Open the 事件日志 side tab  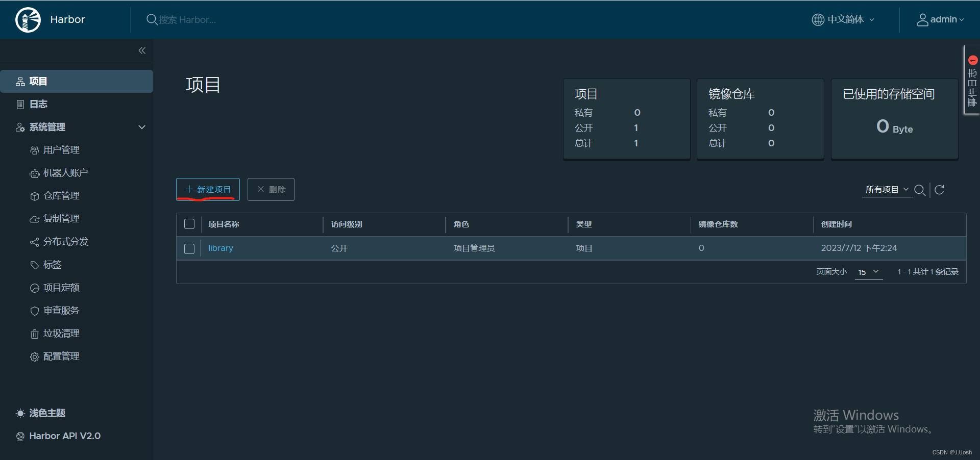click(x=972, y=80)
